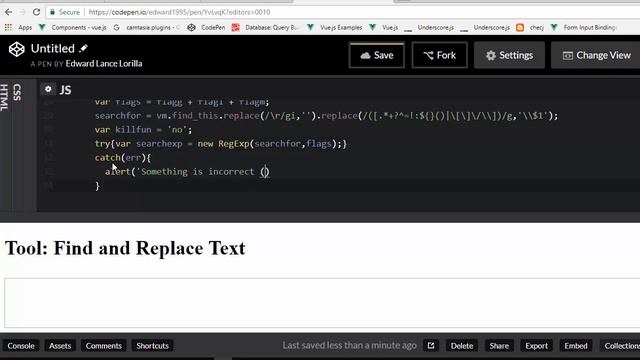640x360 pixels.
Task: Delete this pen
Action: pyautogui.click(x=462, y=346)
